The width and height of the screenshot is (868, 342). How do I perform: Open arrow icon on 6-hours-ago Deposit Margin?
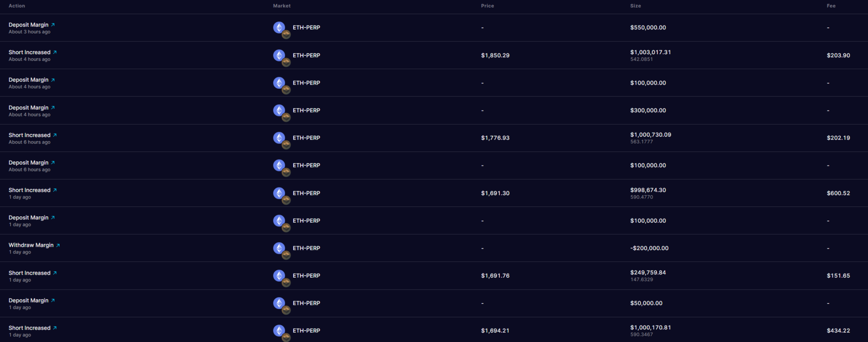tap(53, 163)
